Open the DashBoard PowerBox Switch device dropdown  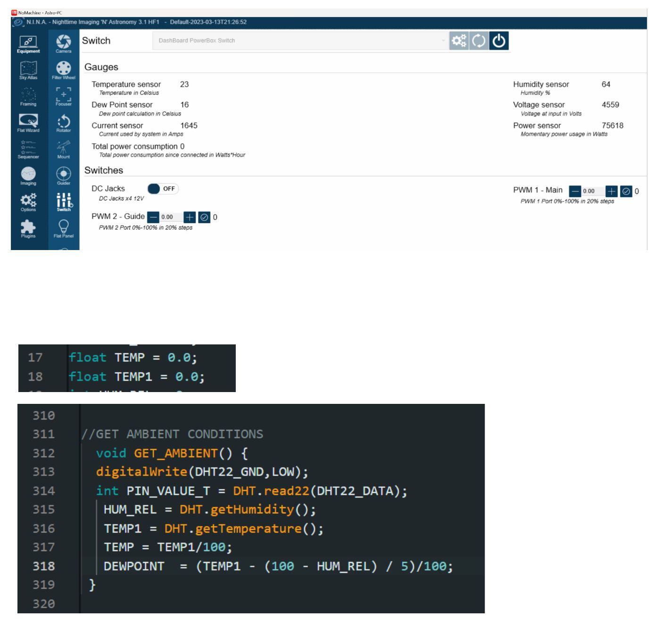pos(300,41)
